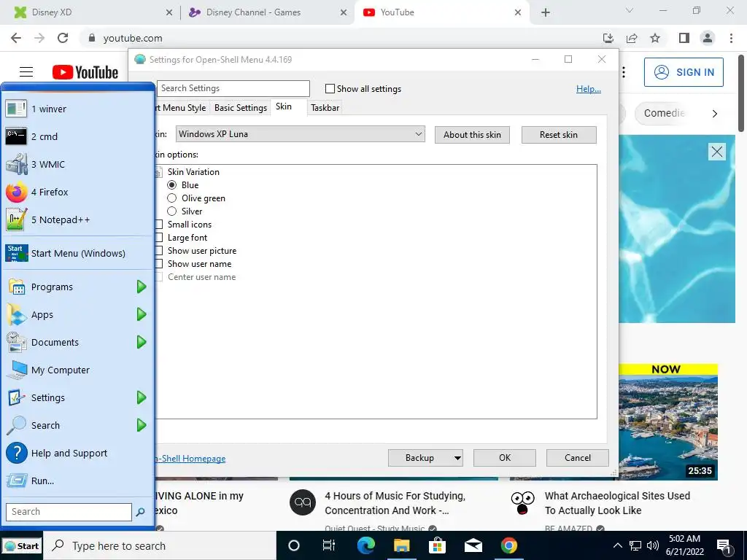The image size is (747, 560).
Task: Switch to Start Menu Style tab
Action: tap(182, 108)
